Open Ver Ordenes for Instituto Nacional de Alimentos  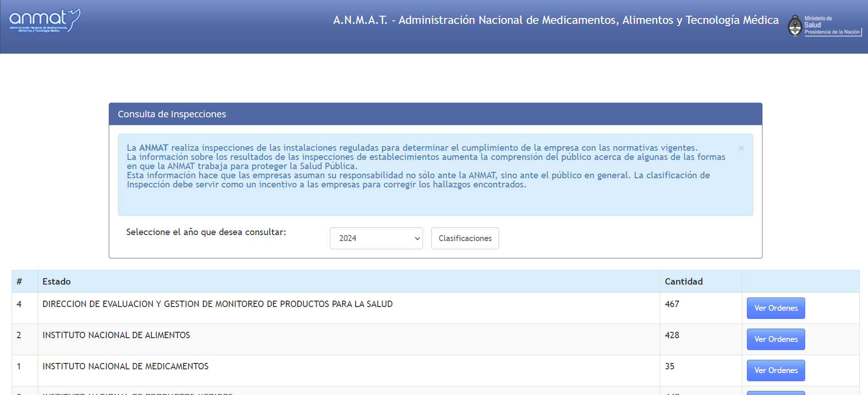[775, 339]
